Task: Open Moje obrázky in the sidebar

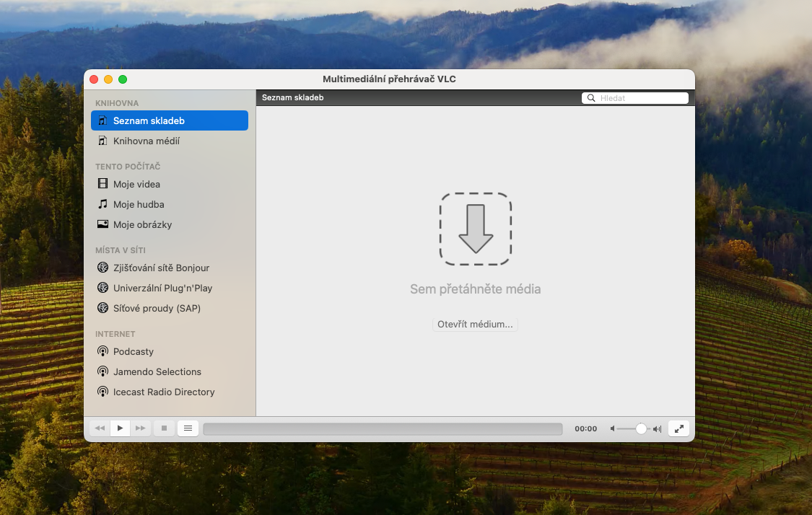Action: coord(142,224)
